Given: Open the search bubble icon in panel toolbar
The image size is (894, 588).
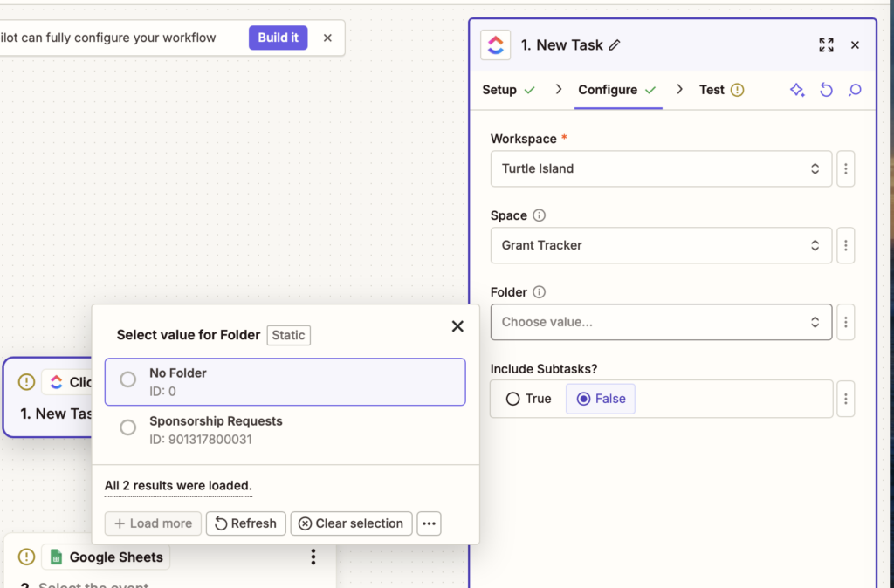Looking at the screenshot, I should [x=855, y=90].
